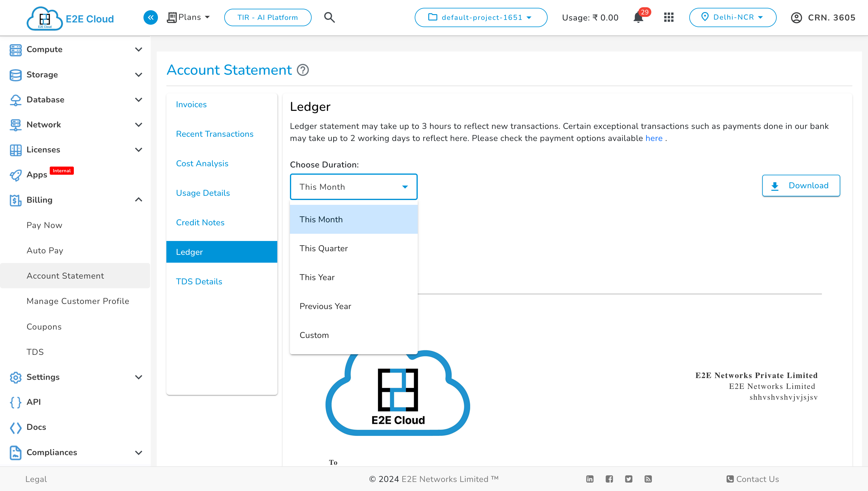Collapse the Billing section chevron
The width and height of the screenshot is (868, 491).
[x=138, y=200]
